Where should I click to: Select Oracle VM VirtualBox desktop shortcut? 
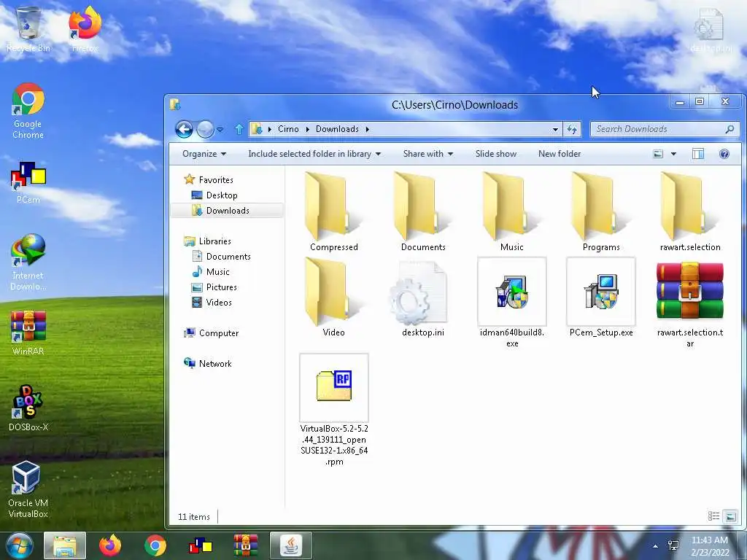coord(28,489)
